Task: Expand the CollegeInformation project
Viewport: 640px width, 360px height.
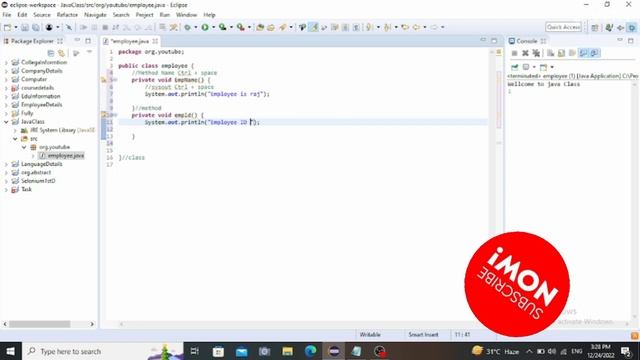Action: [x=6, y=62]
